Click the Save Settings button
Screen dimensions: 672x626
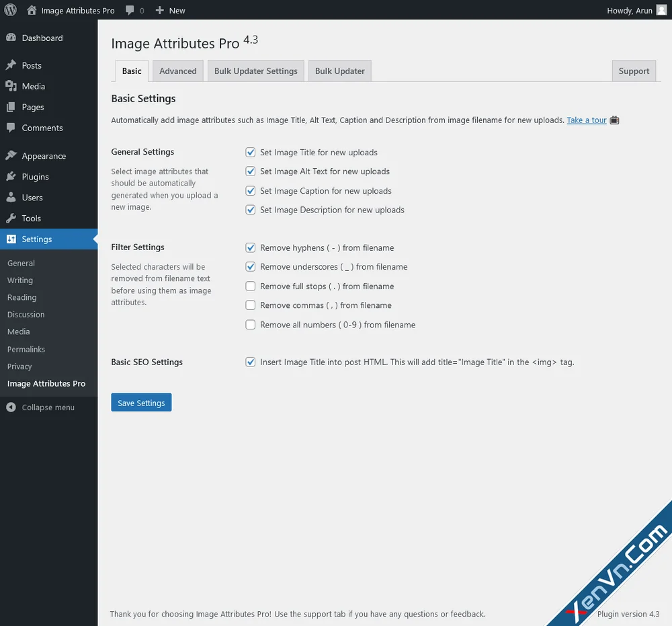pyautogui.click(x=141, y=402)
